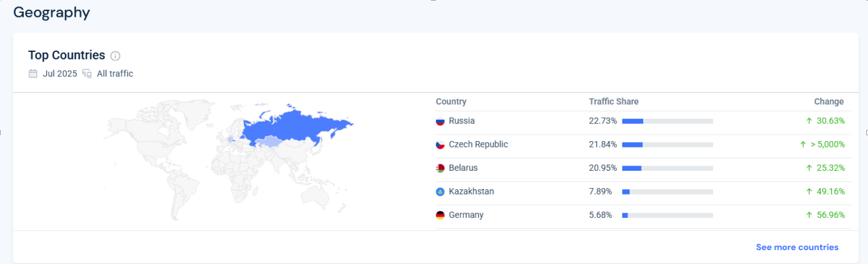Screen dimensions: 868x264
Task: Click Kazakhstan's traffic share bar
Action: point(667,192)
